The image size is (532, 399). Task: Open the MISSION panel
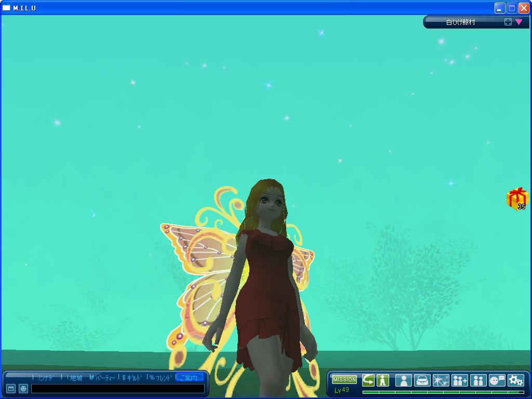[x=344, y=379]
